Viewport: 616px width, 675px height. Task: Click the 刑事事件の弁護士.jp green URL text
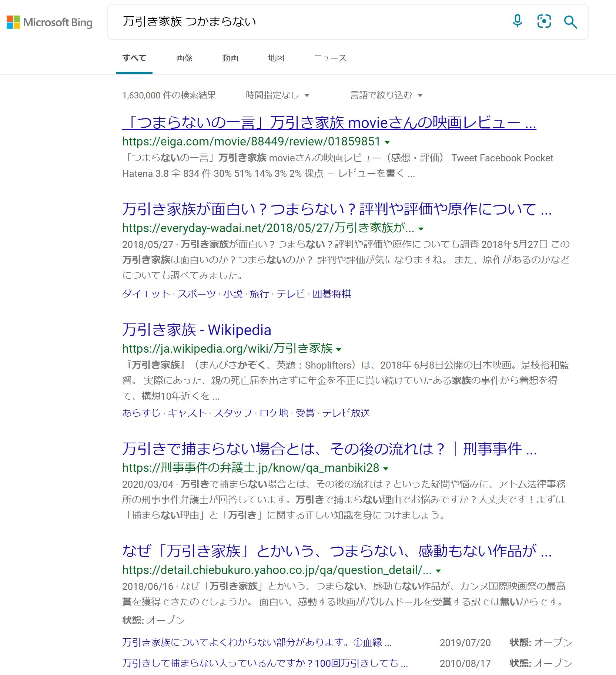[x=251, y=468]
